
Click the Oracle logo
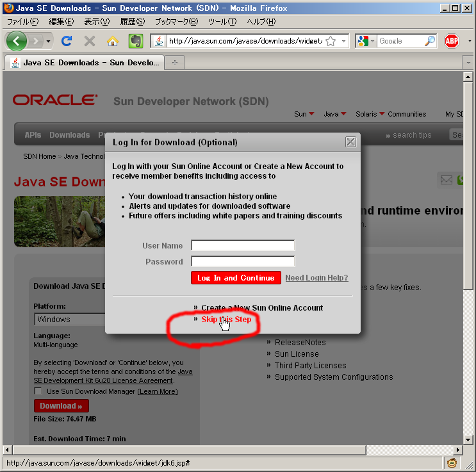click(x=55, y=100)
